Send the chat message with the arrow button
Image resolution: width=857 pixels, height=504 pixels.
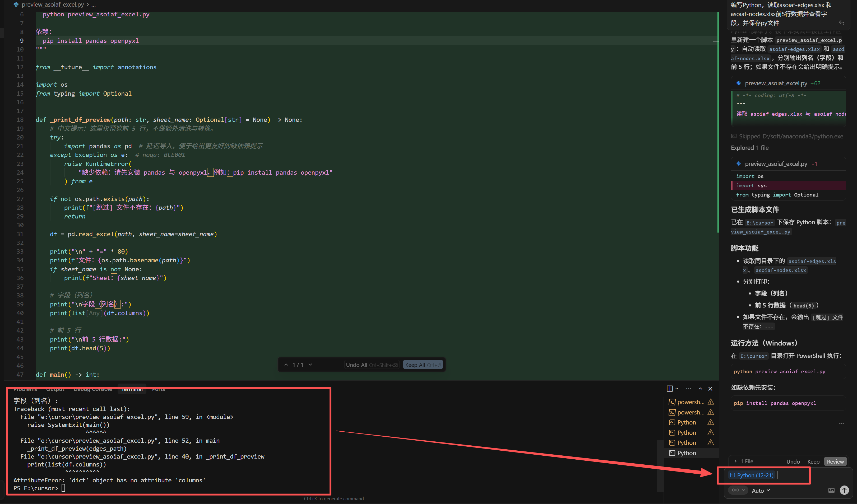[x=844, y=490]
